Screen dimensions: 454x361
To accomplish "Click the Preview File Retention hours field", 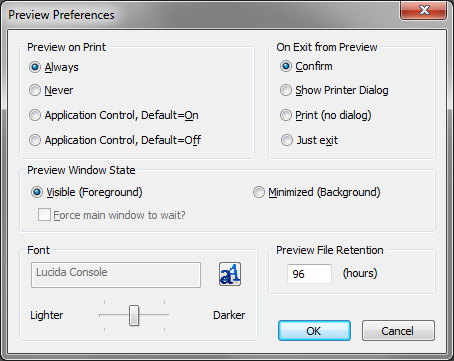I will pyautogui.click(x=309, y=274).
